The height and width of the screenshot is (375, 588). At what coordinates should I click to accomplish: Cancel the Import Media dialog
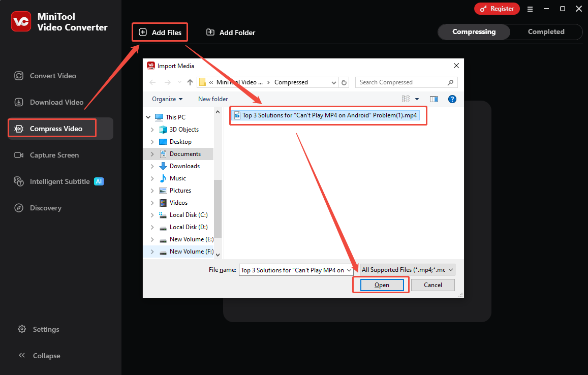(432, 285)
